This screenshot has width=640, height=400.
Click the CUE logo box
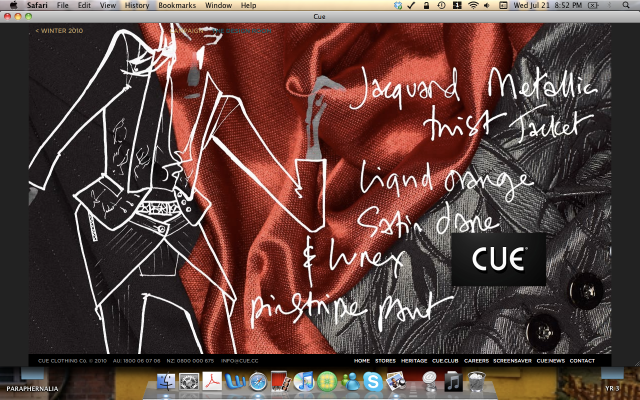point(498,259)
